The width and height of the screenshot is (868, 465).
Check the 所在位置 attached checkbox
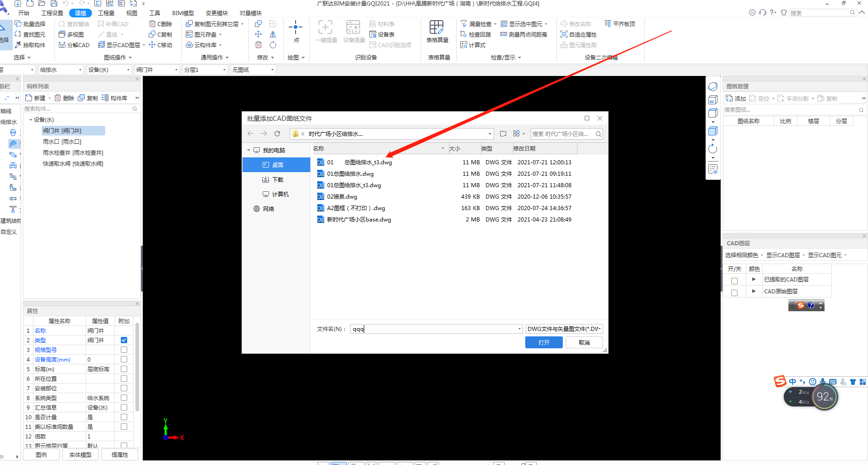pyautogui.click(x=124, y=378)
